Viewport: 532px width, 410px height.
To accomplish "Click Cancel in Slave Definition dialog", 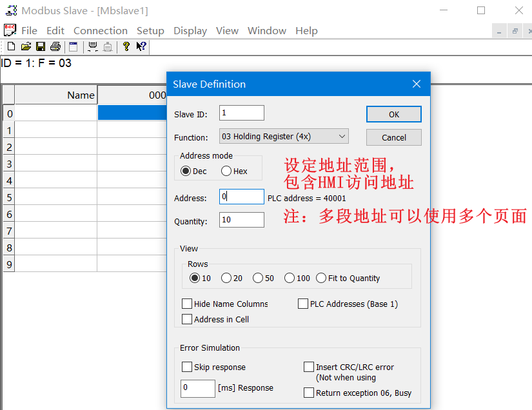I will tap(394, 137).
